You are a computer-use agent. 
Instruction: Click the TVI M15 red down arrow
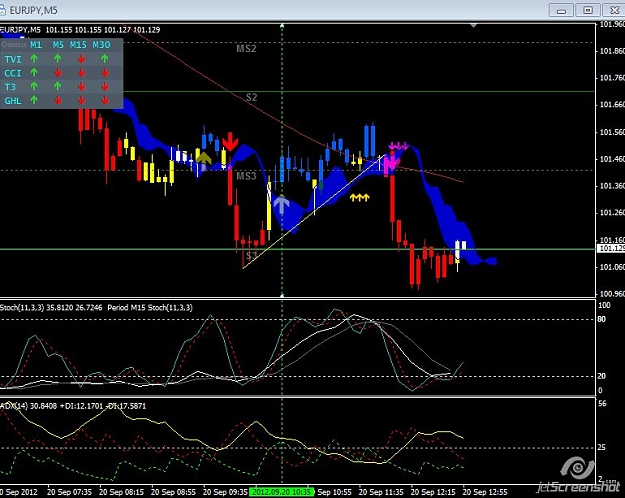coord(81,59)
